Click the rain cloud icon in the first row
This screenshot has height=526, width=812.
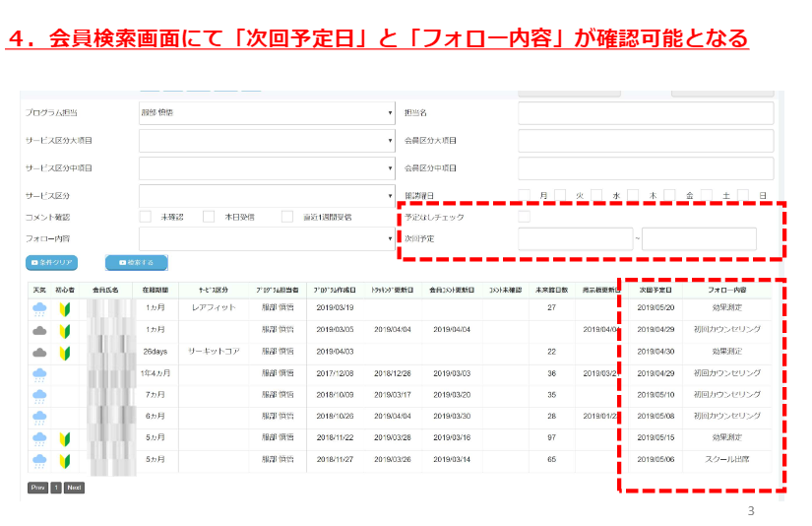[39, 308]
